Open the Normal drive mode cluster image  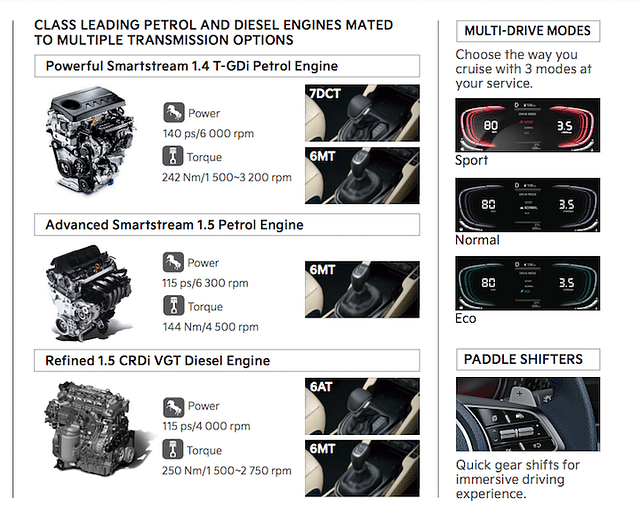coord(528,205)
